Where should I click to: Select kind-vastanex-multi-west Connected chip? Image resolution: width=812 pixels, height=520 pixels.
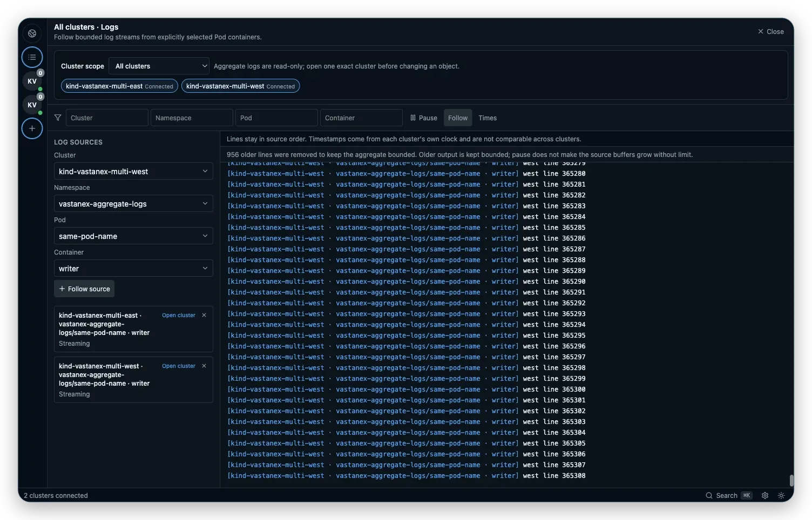[240, 86]
